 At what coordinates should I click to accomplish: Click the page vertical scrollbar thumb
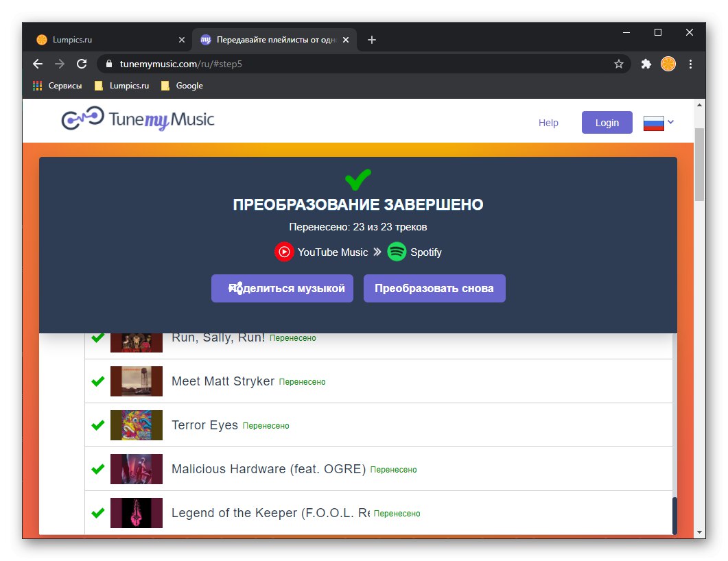[x=699, y=165]
